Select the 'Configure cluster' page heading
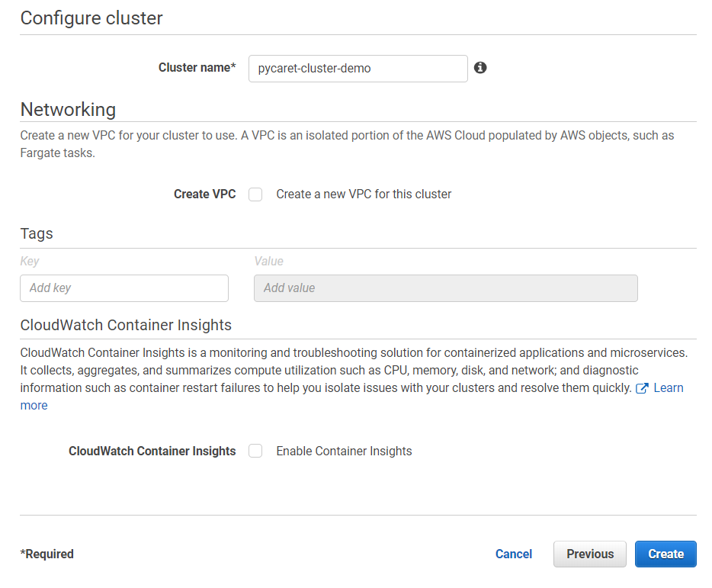The image size is (712, 588). tap(91, 18)
